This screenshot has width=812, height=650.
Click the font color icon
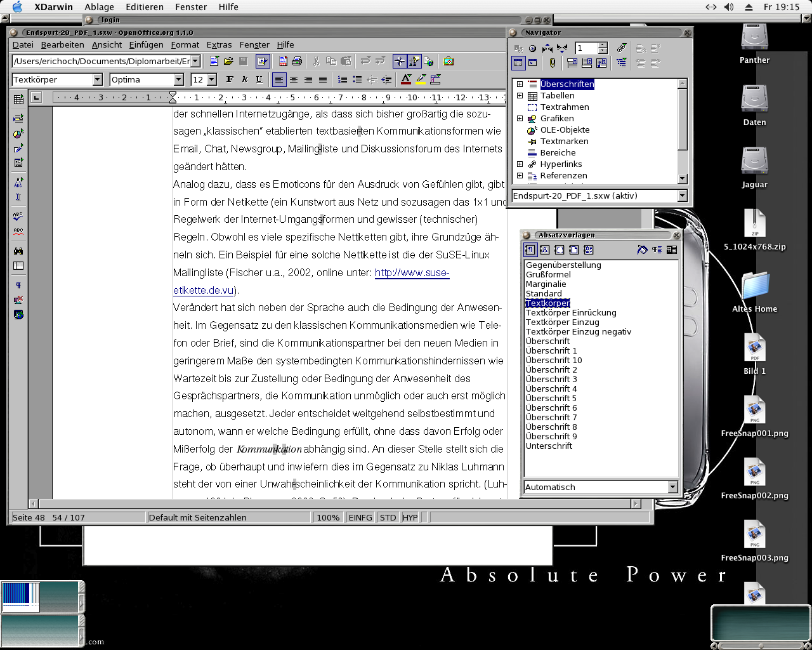click(x=406, y=80)
